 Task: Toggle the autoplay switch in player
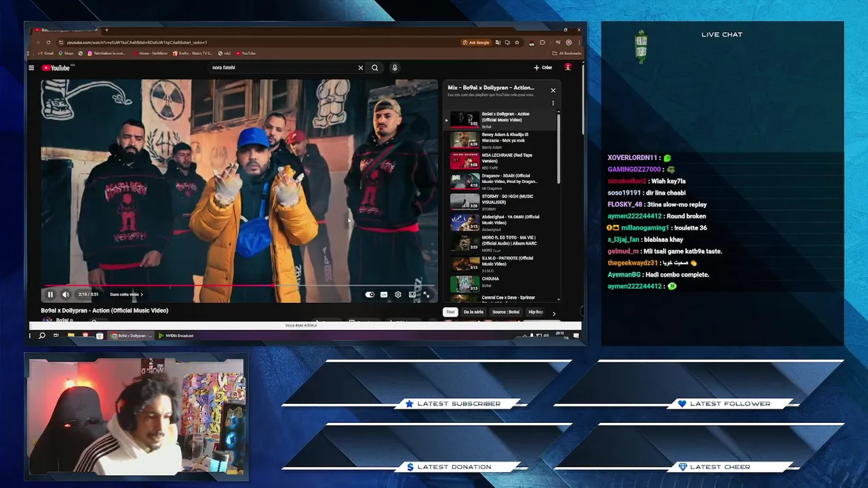coord(370,294)
